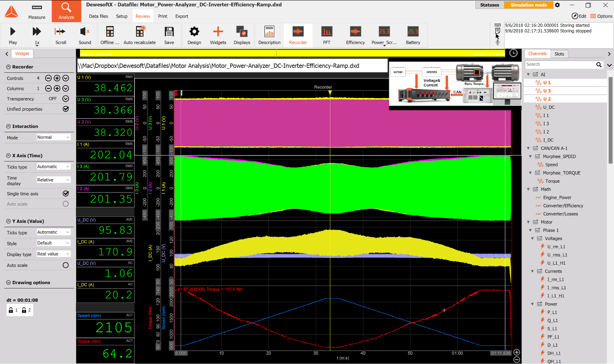Click the yellow timeline overview bar

[292, 53]
